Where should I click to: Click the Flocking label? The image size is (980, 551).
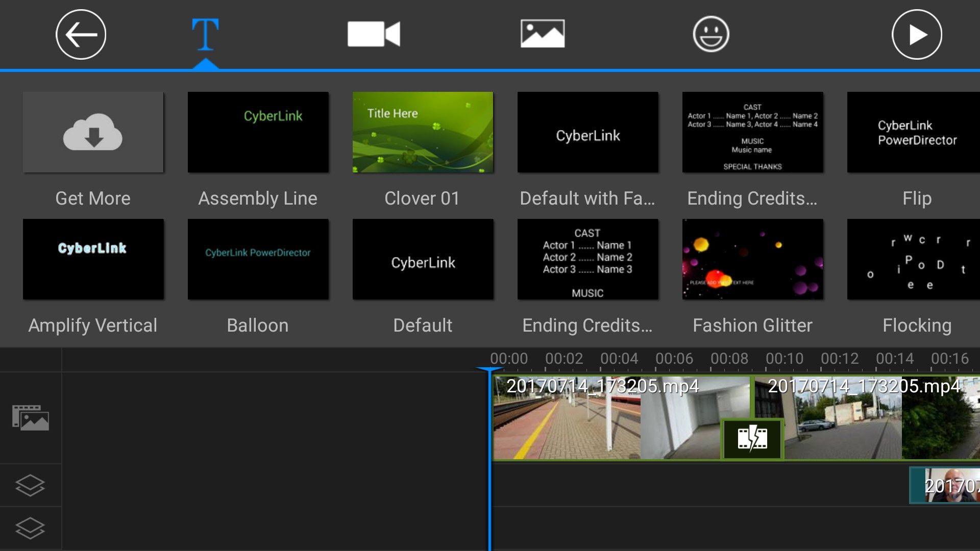tap(917, 325)
